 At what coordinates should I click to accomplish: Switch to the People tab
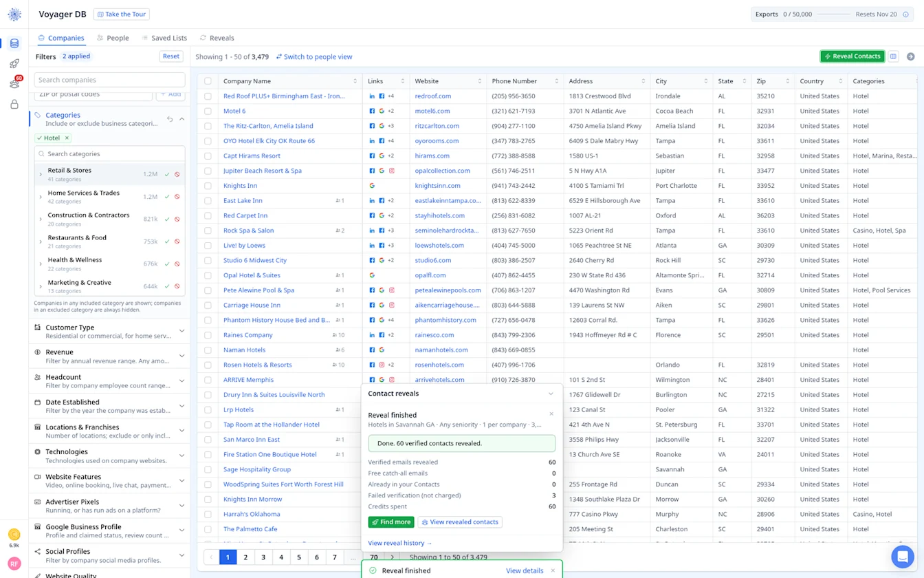point(113,38)
